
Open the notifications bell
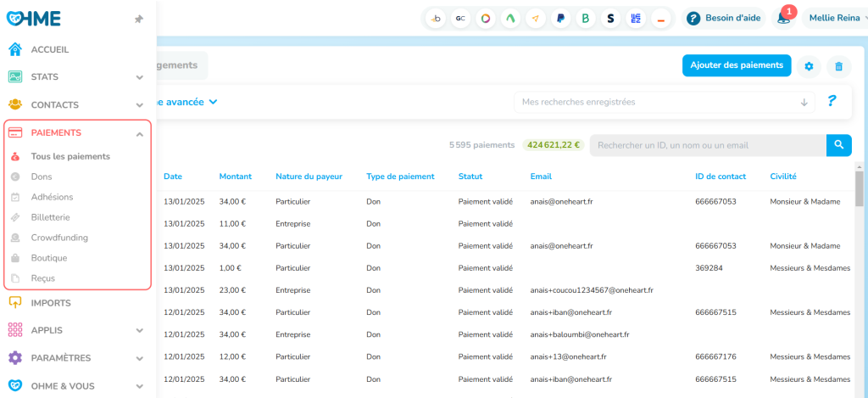pos(783,18)
